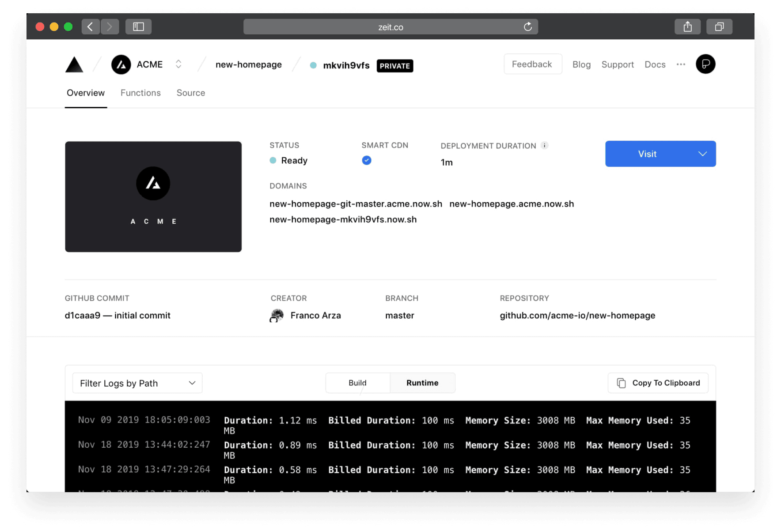This screenshot has height=532, width=781.
Task: Click the copy icon beside Copy To Clipboard
Action: click(x=621, y=383)
